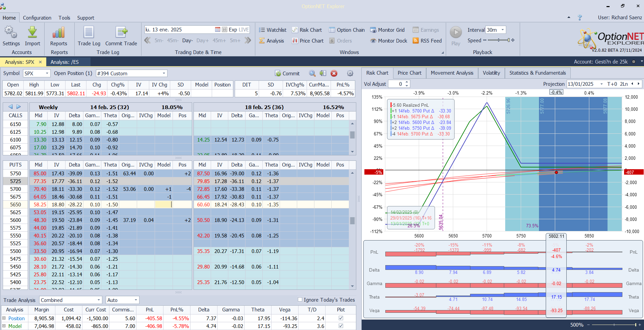Viewport: 644px width, 330px height.
Task: Open the Trade Log
Action: pos(89,36)
